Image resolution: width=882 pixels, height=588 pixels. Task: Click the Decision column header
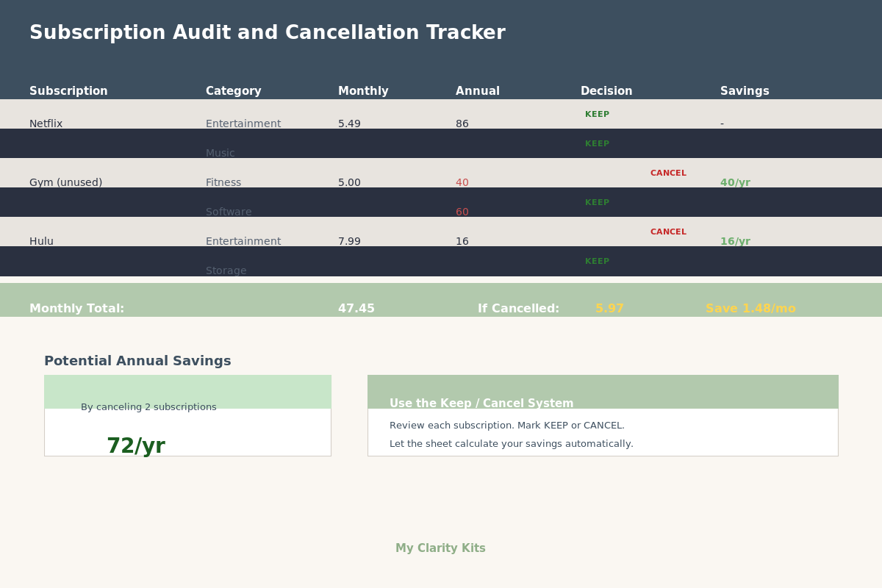(606, 91)
